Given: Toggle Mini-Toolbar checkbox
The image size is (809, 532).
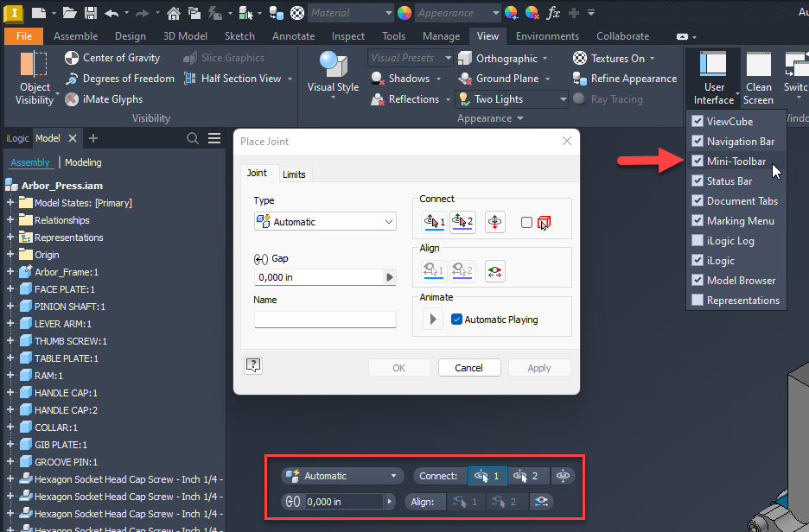Looking at the screenshot, I should 697,161.
